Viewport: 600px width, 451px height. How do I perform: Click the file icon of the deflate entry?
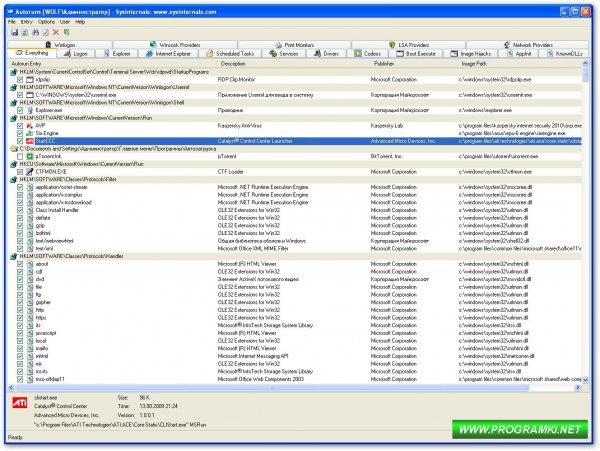tap(30, 218)
